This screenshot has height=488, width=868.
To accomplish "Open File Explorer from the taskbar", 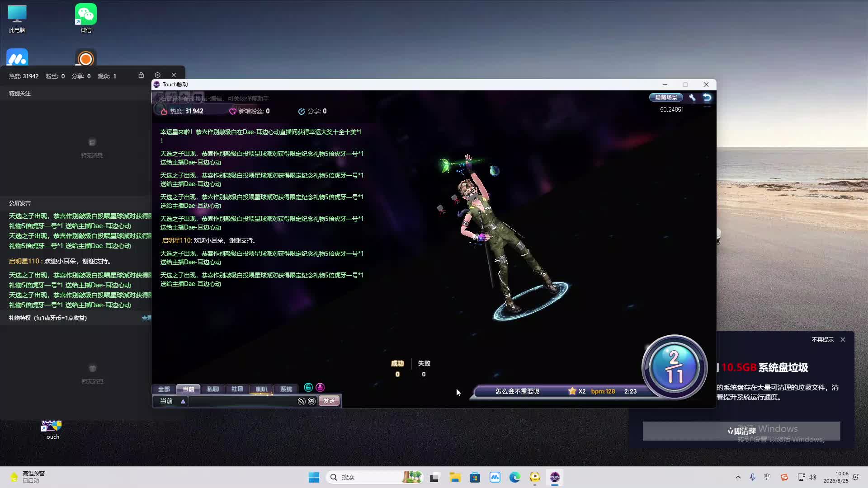I will click(x=455, y=477).
